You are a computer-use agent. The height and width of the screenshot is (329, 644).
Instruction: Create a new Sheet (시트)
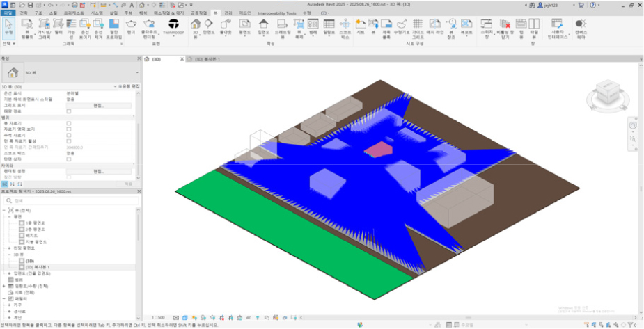coord(361,26)
